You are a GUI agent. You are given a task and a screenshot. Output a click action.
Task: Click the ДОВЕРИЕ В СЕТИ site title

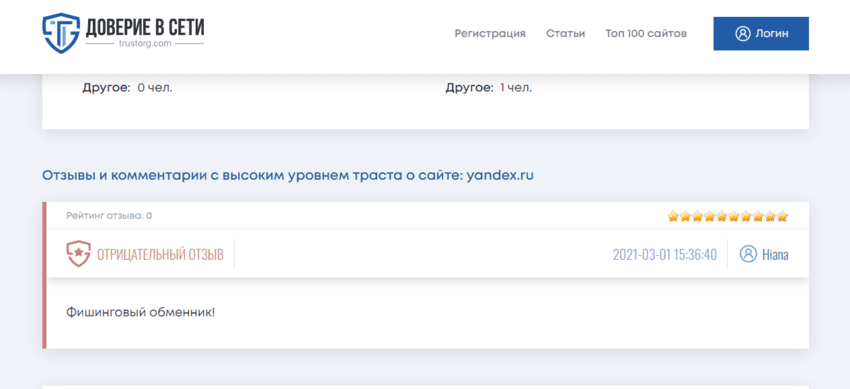pyautogui.click(x=145, y=27)
